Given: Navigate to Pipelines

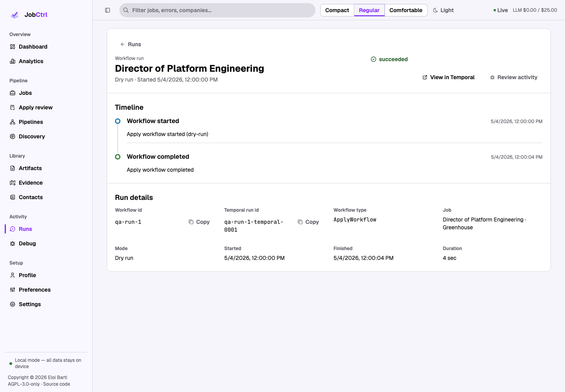Looking at the screenshot, I should pos(46,122).
